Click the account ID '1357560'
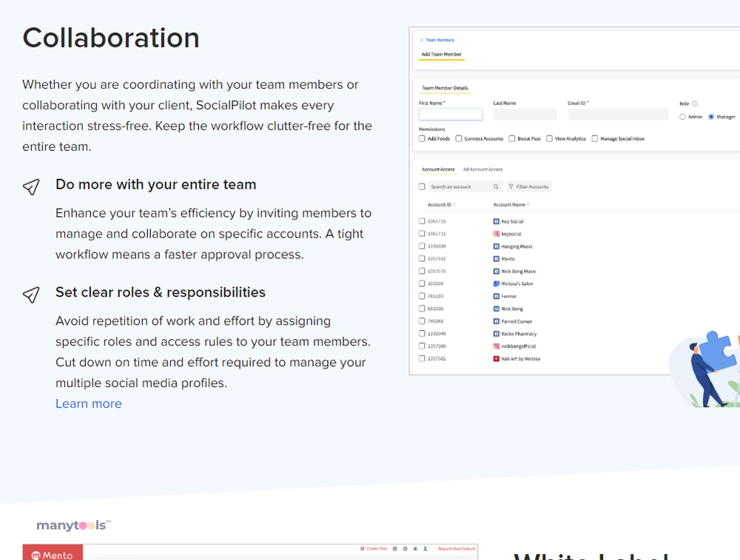This screenshot has height=560, width=740. pyautogui.click(x=437, y=346)
